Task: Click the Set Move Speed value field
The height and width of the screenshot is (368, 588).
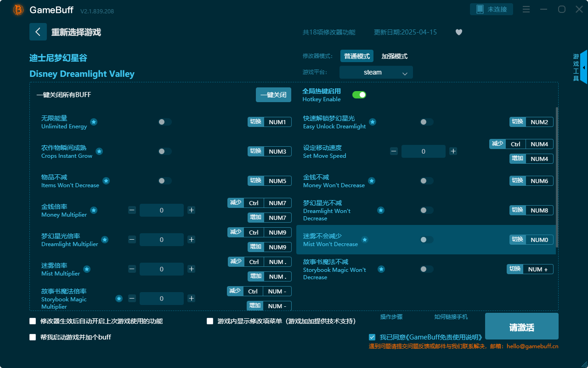Action: (x=424, y=151)
